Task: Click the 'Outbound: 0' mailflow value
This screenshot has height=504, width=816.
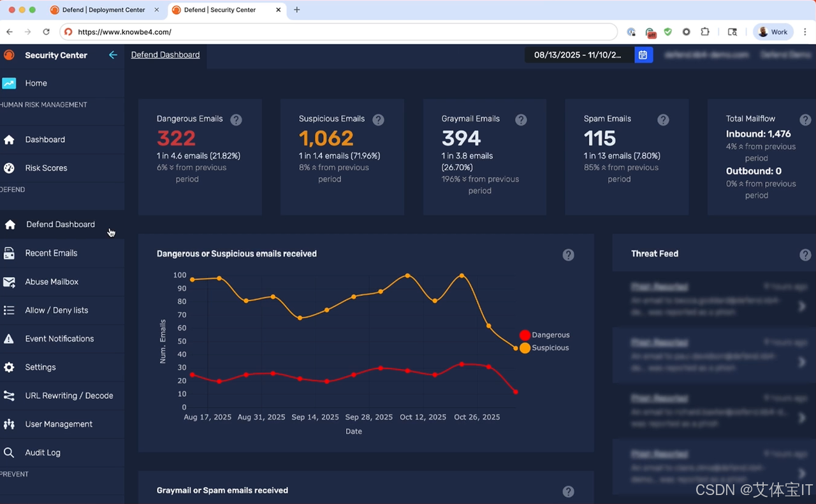Action: click(x=754, y=171)
